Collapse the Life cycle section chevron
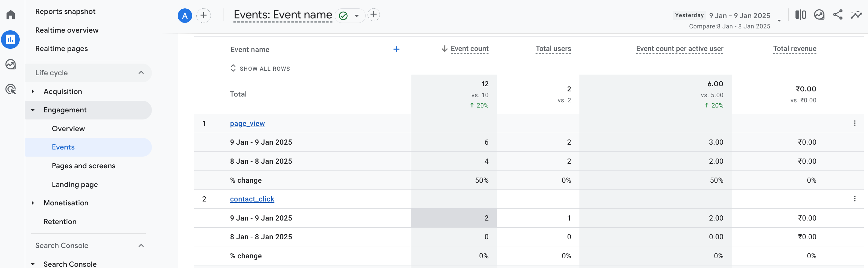 coord(141,73)
